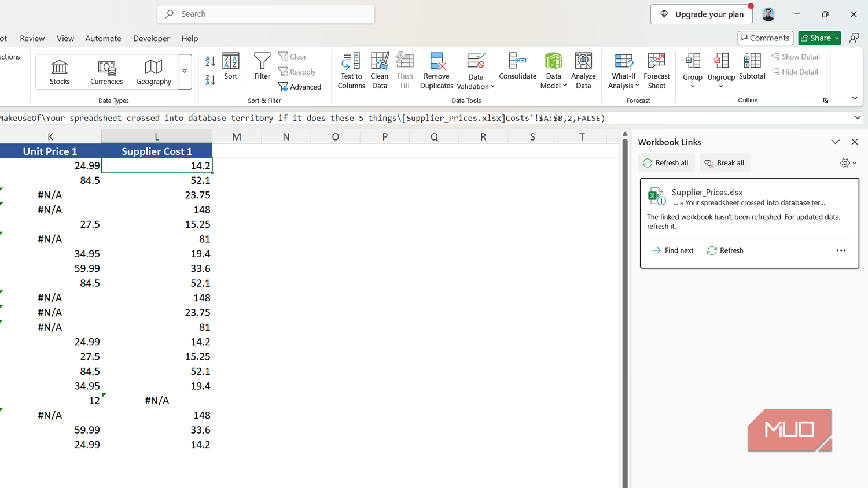The width and height of the screenshot is (868, 488).
Task: Select the Currencies data type
Action: 106,72
